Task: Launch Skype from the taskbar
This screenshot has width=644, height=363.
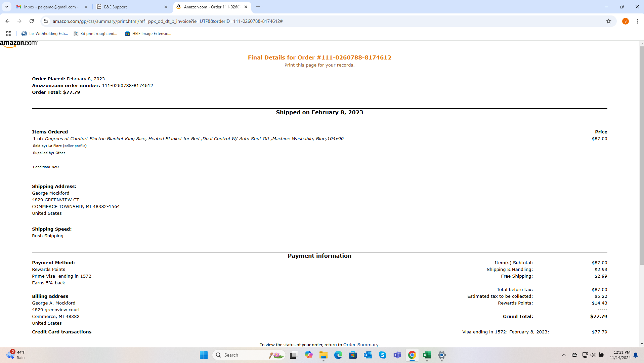Action: pyautogui.click(x=382, y=355)
